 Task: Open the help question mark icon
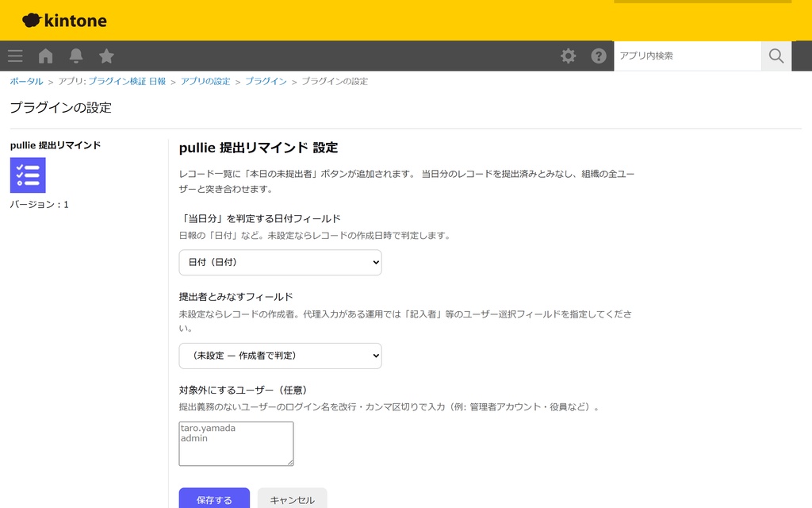click(599, 56)
